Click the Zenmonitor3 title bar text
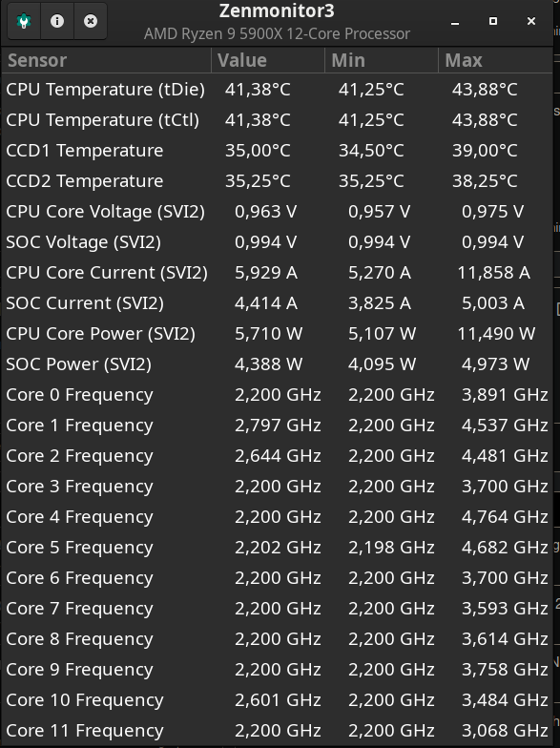This screenshot has height=748, width=560. pos(277,11)
